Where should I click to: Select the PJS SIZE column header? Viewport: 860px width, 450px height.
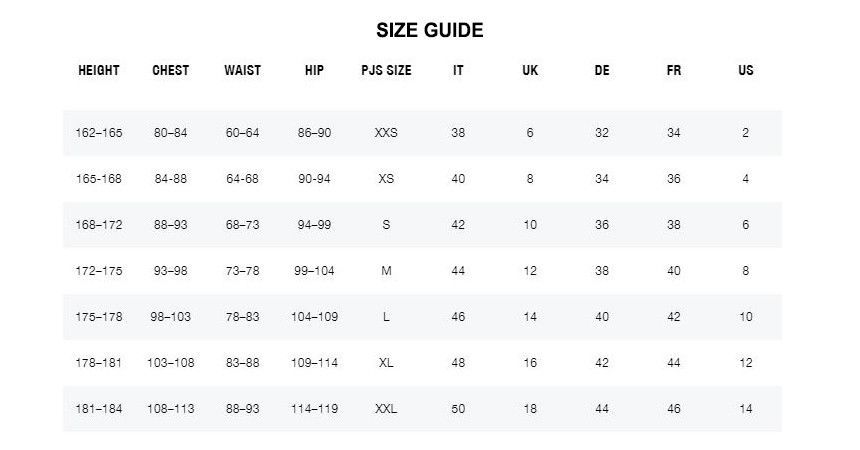pos(386,71)
